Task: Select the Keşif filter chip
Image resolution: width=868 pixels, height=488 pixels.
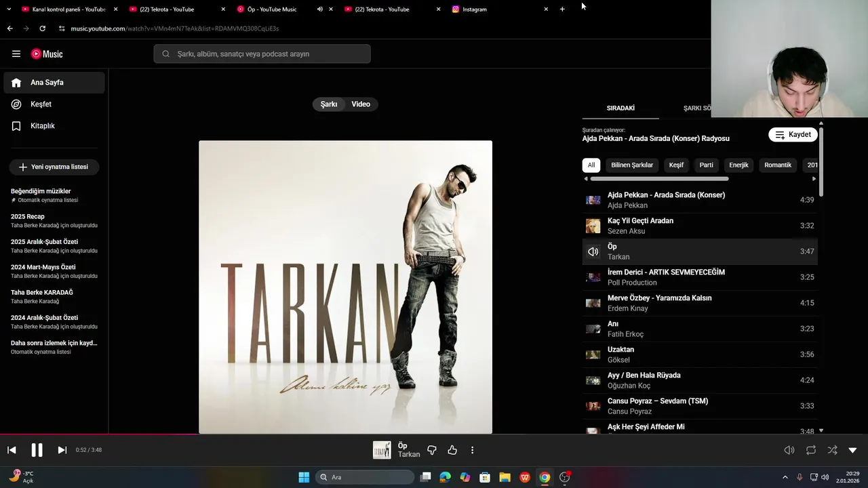Action: 676,165
